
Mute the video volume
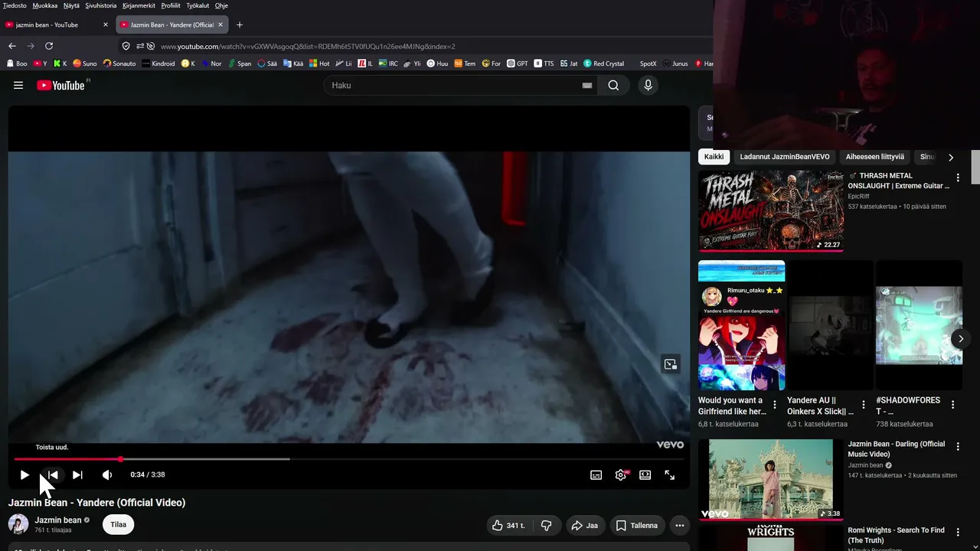tap(107, 475)
